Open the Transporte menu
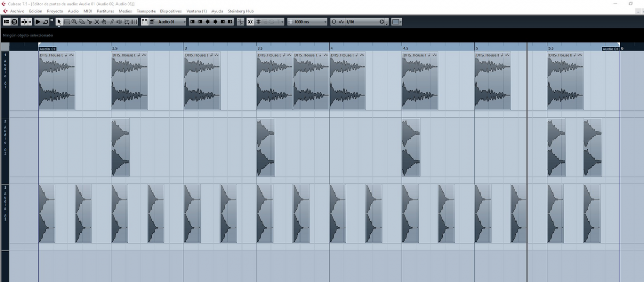 (x=146, y=11)
